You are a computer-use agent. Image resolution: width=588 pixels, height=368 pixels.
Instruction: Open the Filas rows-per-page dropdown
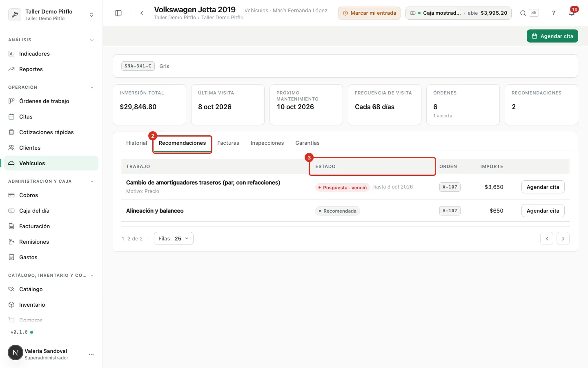click(174, 238)
